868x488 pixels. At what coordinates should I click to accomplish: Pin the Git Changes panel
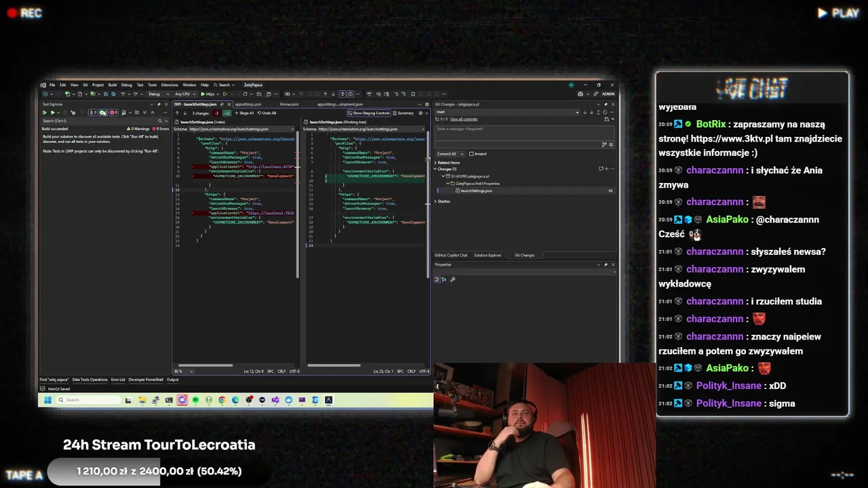click(x=606, y=104)
